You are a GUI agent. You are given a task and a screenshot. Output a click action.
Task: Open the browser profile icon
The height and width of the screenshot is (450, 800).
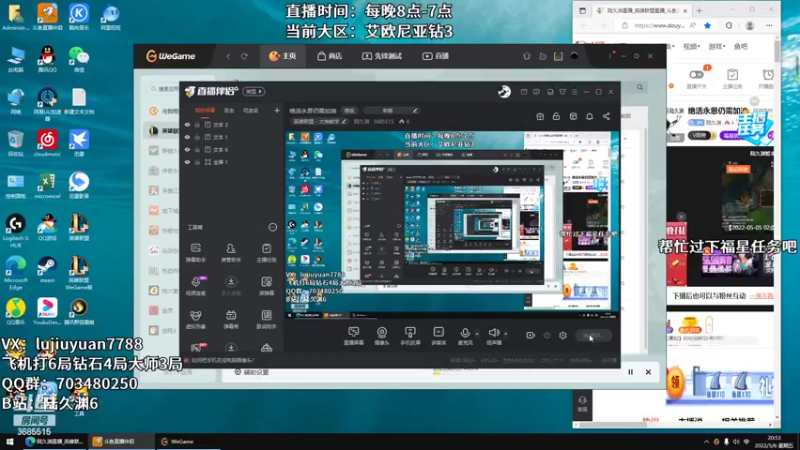[x=749, y=26]
